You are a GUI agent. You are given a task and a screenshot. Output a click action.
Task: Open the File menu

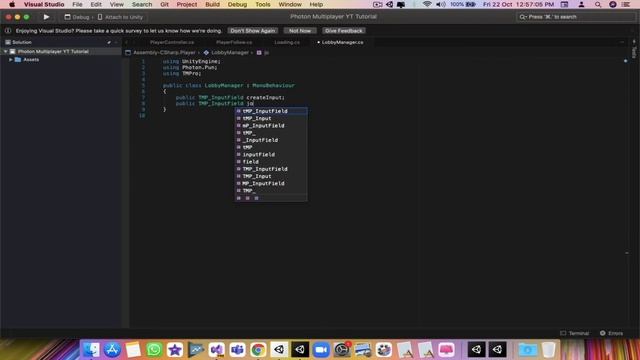coord(77,4)
